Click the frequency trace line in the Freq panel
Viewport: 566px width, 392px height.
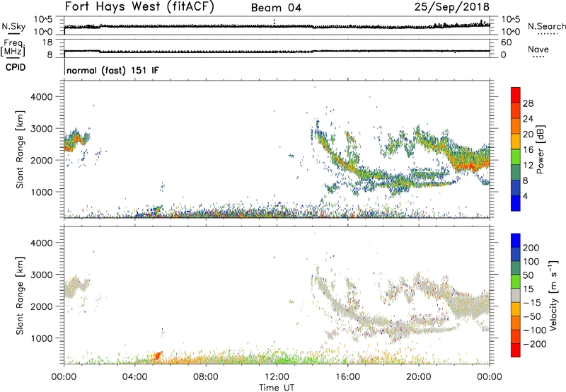(x=277, y=52)
